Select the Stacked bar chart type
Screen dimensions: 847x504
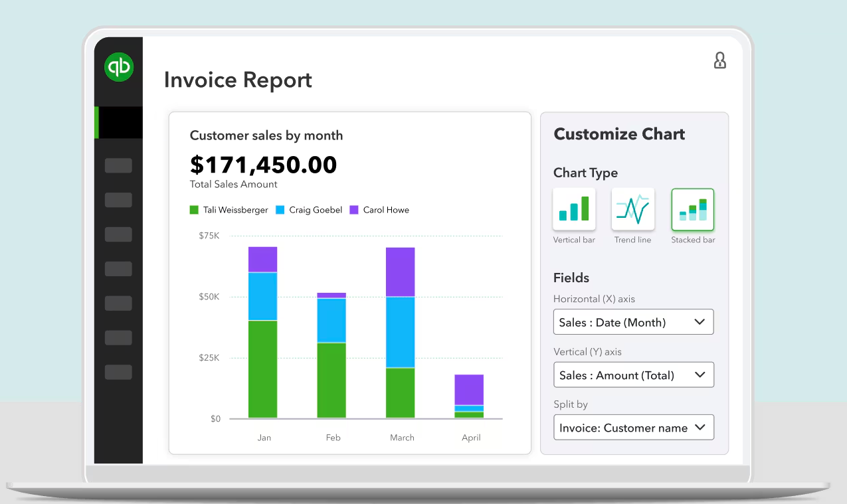coord(692,209)
